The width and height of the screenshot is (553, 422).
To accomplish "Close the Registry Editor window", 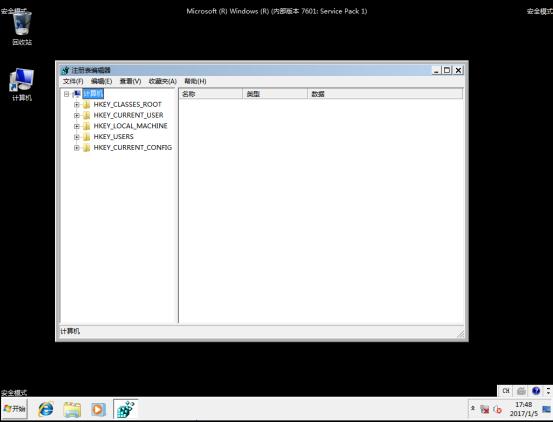I will 458,71.
